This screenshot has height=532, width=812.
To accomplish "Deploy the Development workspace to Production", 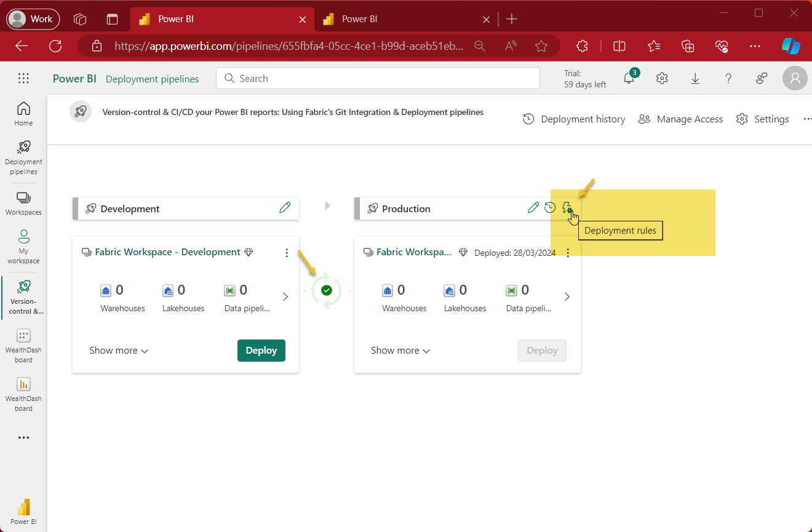I will tap(261, 350).
